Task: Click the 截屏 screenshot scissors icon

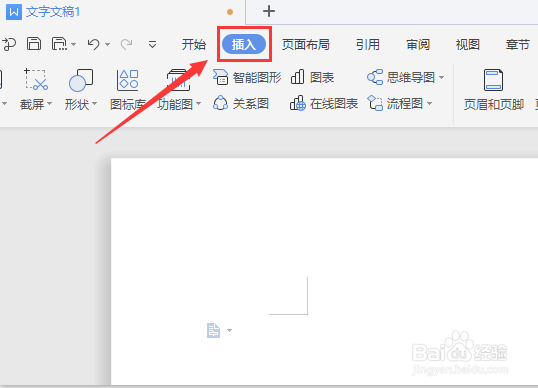Action: click(x=36, y=80)
